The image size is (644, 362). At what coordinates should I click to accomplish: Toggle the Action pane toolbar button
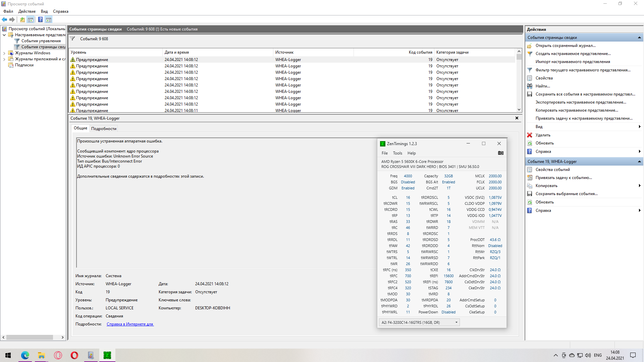pyautogui.click(x=49, y=19)
